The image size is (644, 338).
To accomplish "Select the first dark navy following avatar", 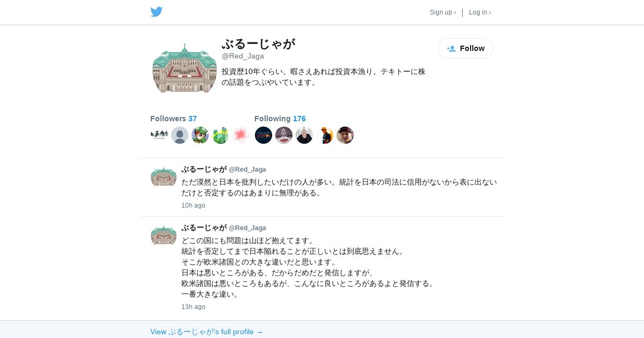I will coord(264,135).
